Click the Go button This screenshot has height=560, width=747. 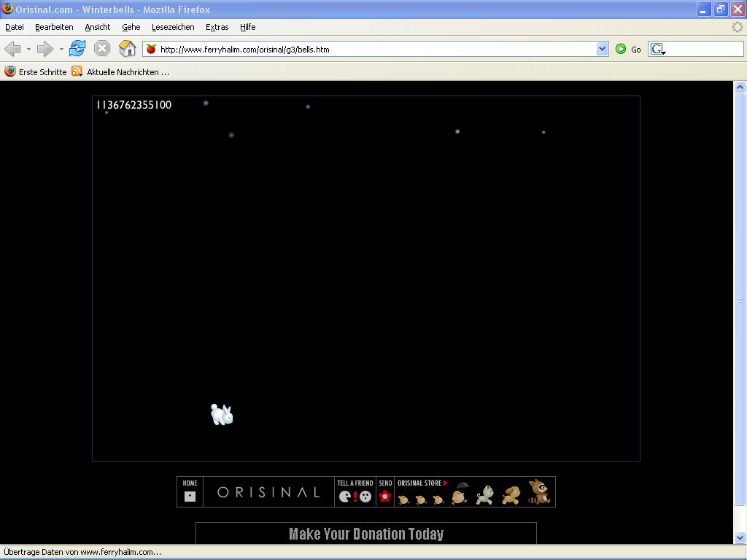coord(628,49)
